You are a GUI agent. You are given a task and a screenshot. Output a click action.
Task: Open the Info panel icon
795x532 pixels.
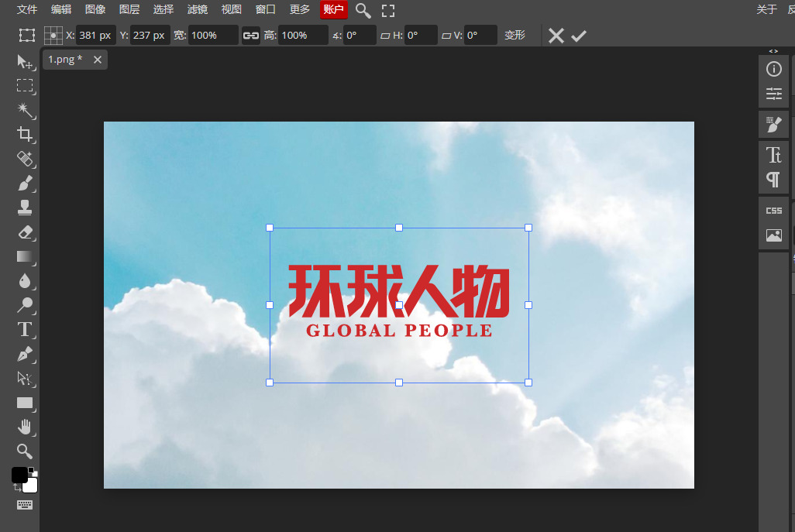773,70
